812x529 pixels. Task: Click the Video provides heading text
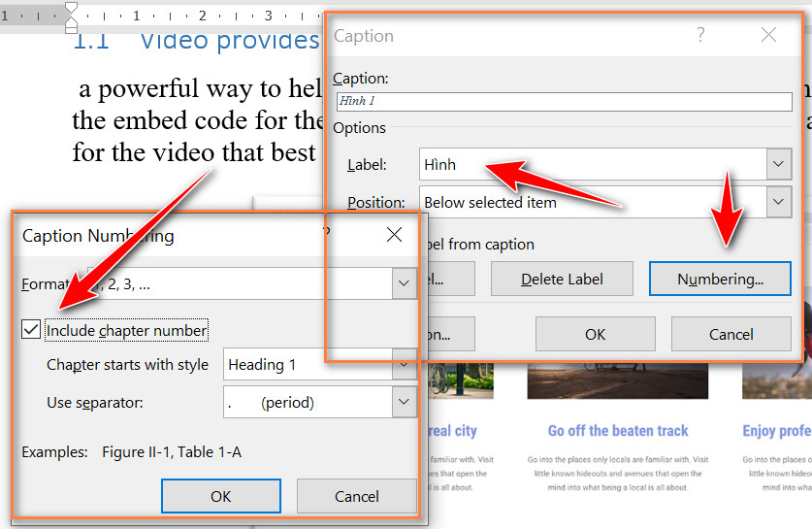click(x=230, y=42)
